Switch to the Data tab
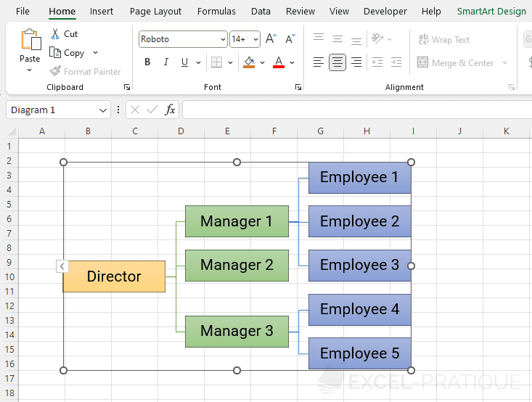532x402 pixels. pyautogui.click(x=261, y=11)
